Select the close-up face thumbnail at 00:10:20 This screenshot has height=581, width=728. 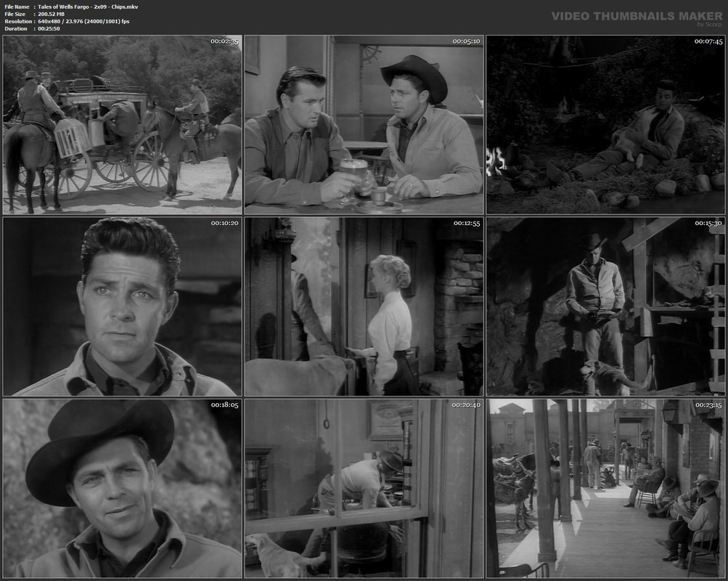122,306
